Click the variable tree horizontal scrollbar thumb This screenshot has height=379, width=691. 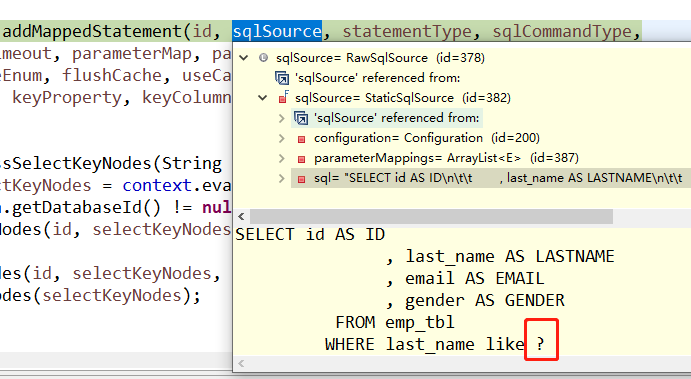(431, 216)
